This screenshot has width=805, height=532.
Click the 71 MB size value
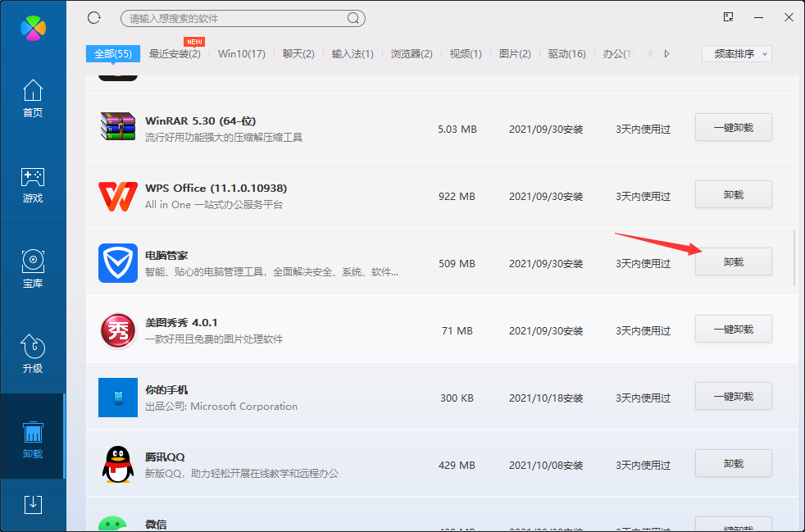[457, 331]
